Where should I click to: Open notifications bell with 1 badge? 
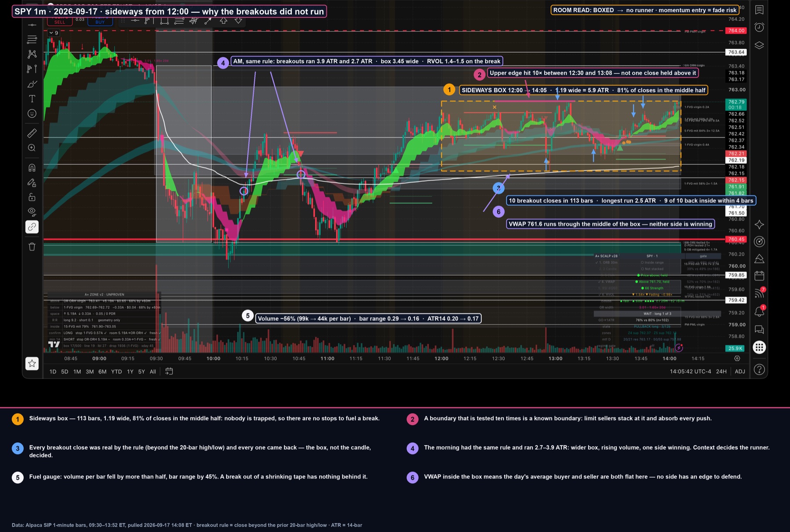click(759, 312)
